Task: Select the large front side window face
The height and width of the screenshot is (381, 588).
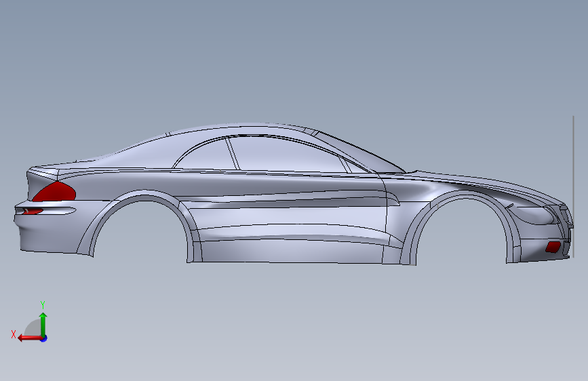Action: (287, 156)
